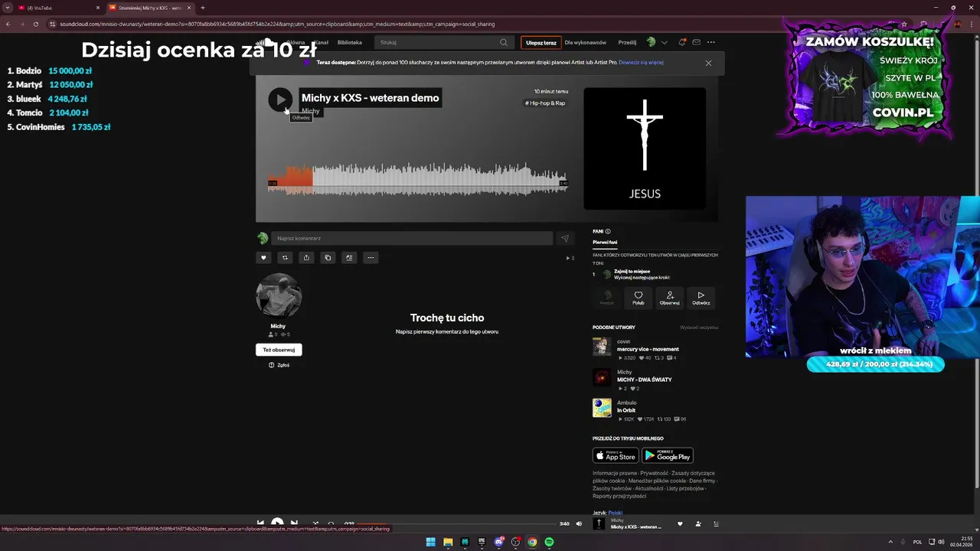Click the Też obserwuj follow button
Screen dimensions: 980x551
point(279,350)
